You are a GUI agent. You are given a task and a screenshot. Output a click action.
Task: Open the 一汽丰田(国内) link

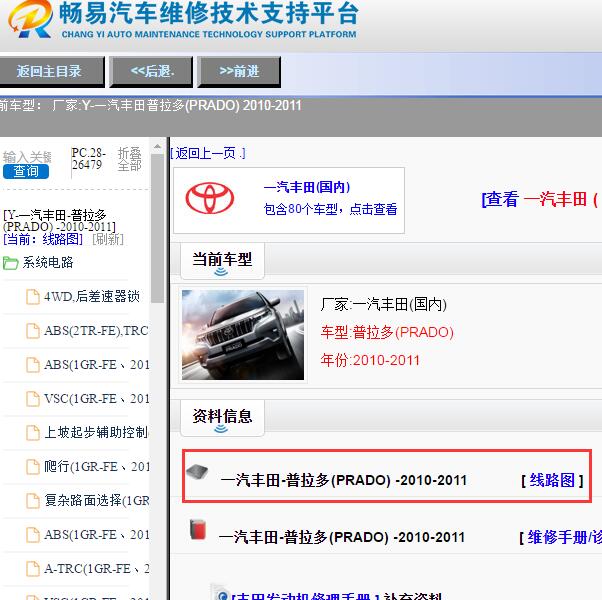307,187
